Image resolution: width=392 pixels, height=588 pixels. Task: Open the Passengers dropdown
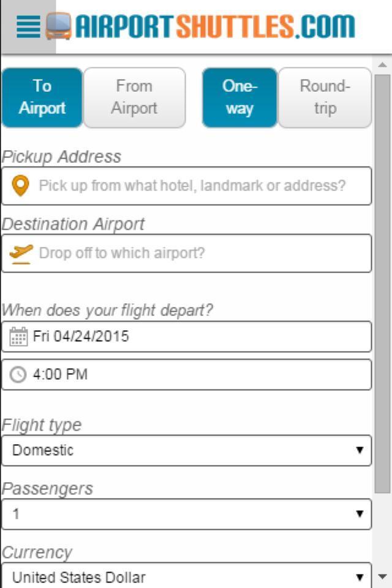coord(187,513)
